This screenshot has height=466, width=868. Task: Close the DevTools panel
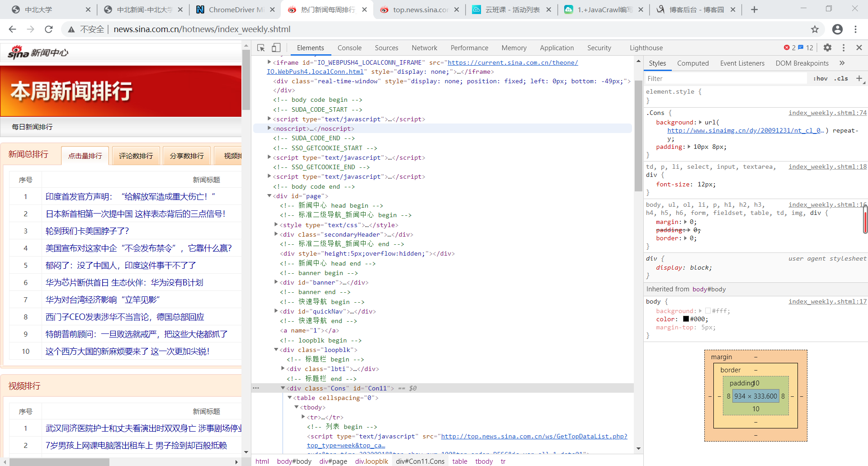click(859, 48)
